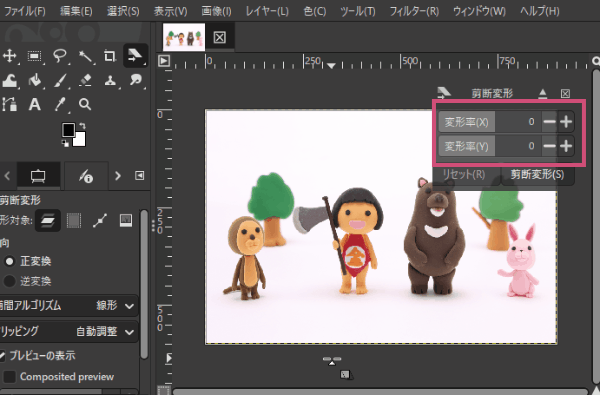Select the Move tool

coord(10,56)
